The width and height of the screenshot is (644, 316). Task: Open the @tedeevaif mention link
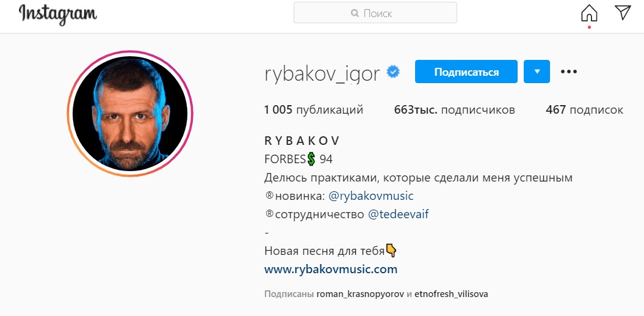[398, 215]
